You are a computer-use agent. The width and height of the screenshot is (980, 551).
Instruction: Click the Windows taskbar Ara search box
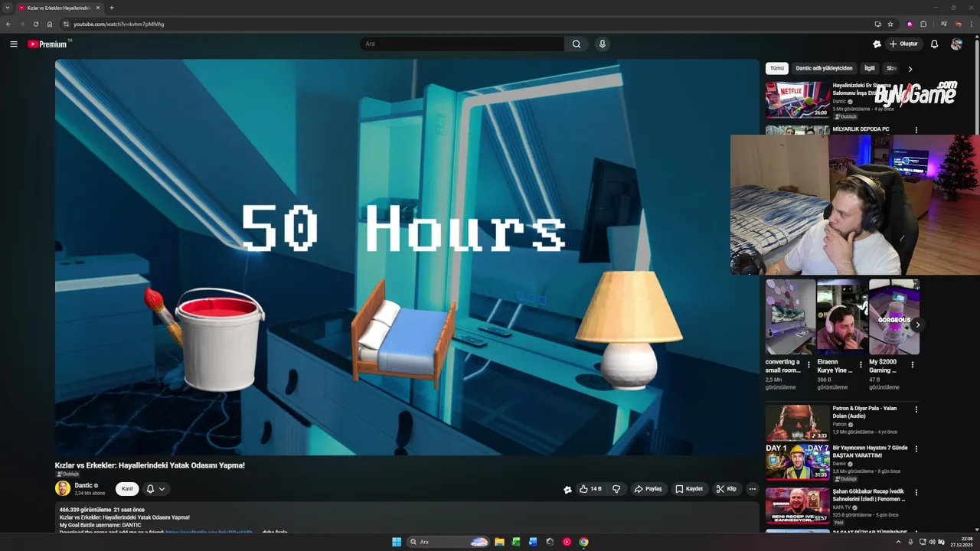pyautogui.click(x=448, y=542)
